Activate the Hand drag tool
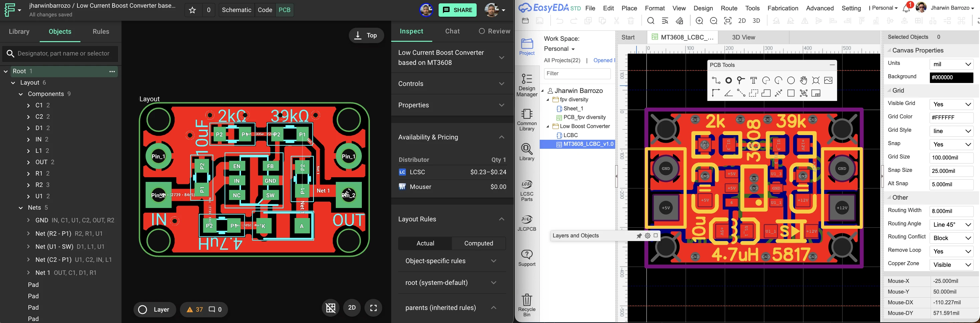Viewport: 980px width, 323px height. 803,80
